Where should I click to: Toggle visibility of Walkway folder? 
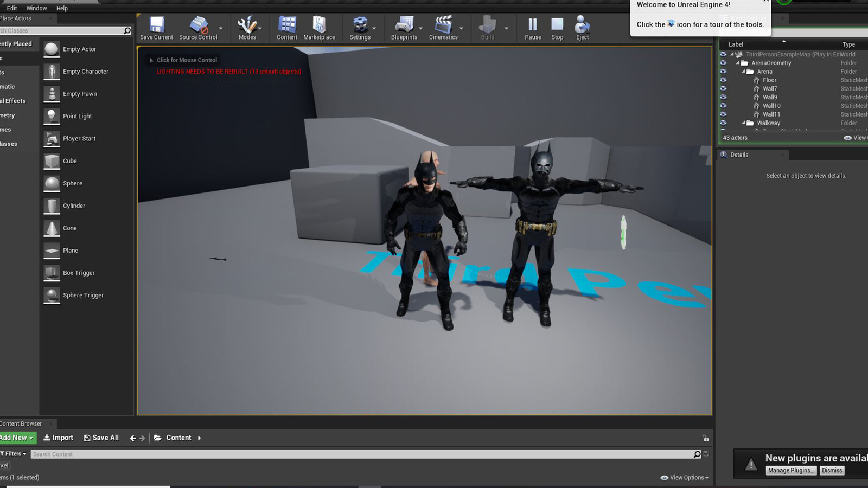(x=723, y=123)
